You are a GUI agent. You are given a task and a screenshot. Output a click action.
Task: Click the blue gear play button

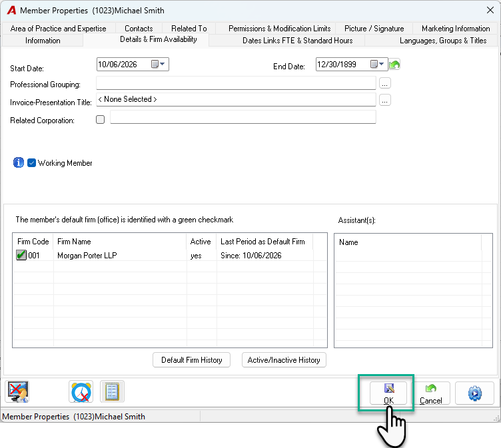click(x=475, y=393)
